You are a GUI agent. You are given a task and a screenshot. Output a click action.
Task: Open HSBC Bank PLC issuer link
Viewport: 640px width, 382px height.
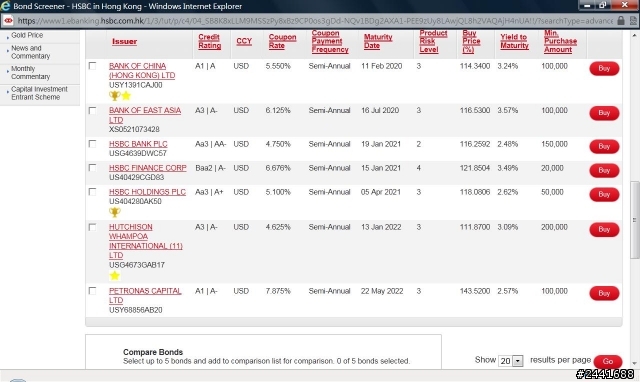click(x=138, y=144)
